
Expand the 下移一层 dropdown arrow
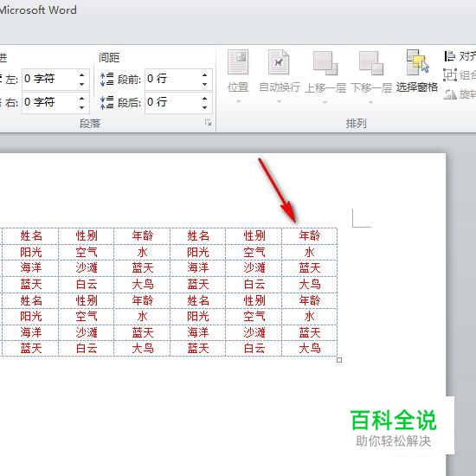pos(370,102)
